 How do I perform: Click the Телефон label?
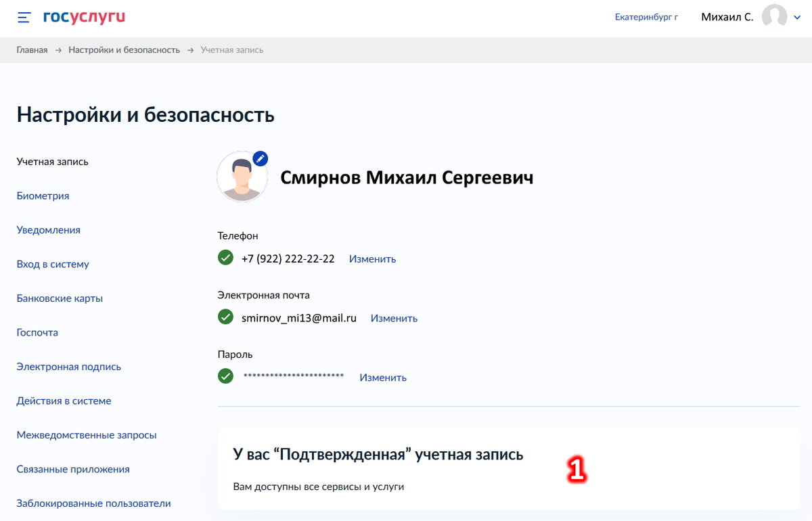click(238, 235)
